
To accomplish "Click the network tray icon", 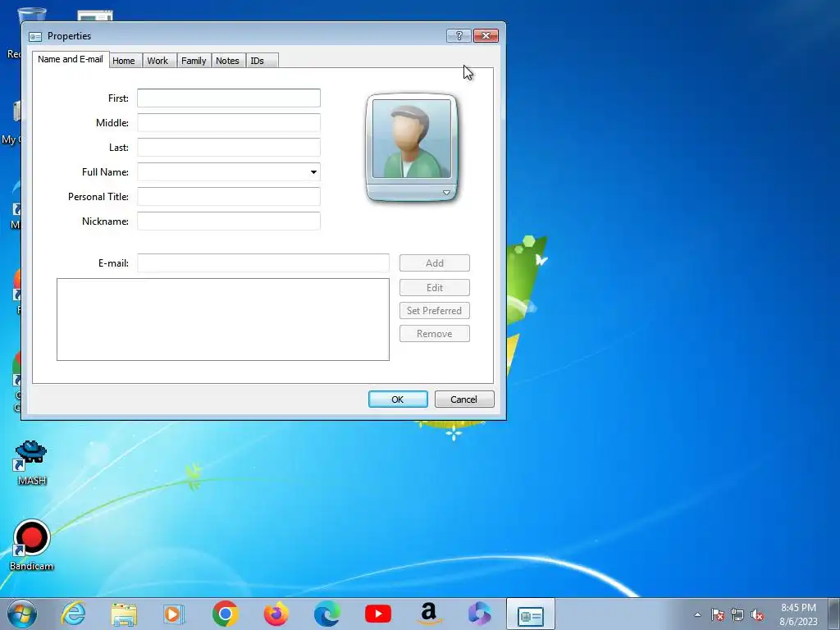I will coord(737,614).
